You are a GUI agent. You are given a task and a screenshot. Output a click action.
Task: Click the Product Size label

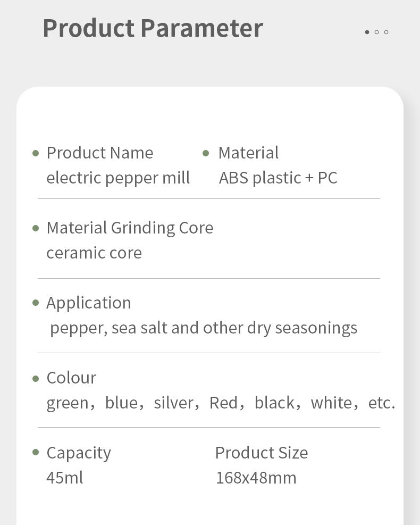click(x=262, y=453)
